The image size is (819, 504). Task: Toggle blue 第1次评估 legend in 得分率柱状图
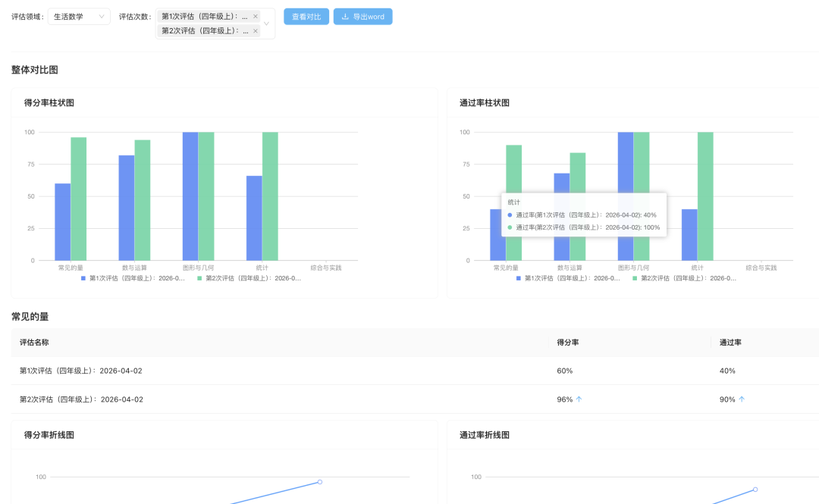click(133, 278)
